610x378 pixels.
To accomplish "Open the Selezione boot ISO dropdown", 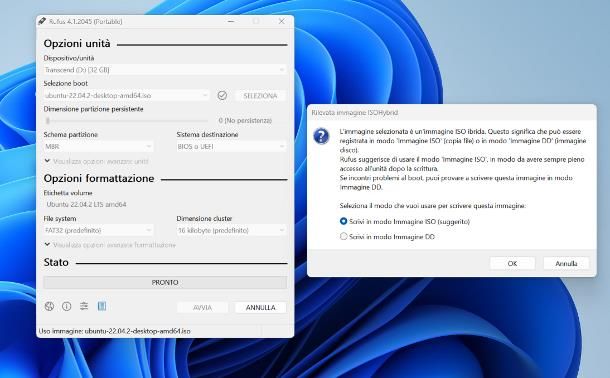I will 126,96.
